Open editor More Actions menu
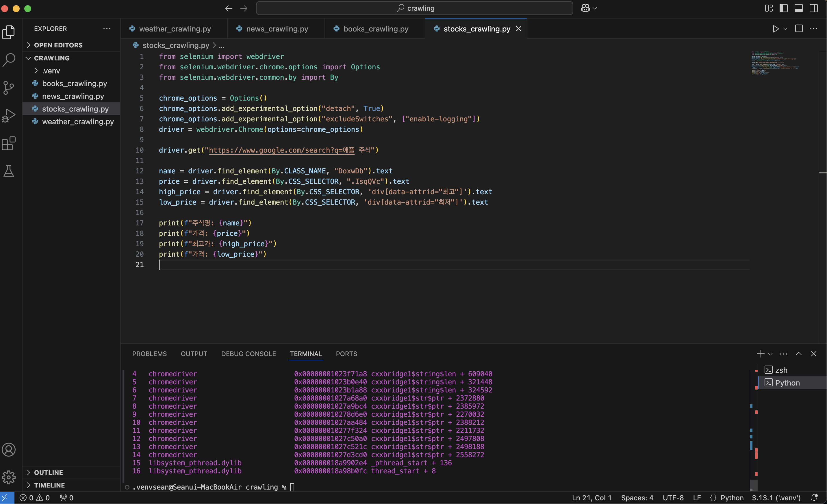 (814, 29)
